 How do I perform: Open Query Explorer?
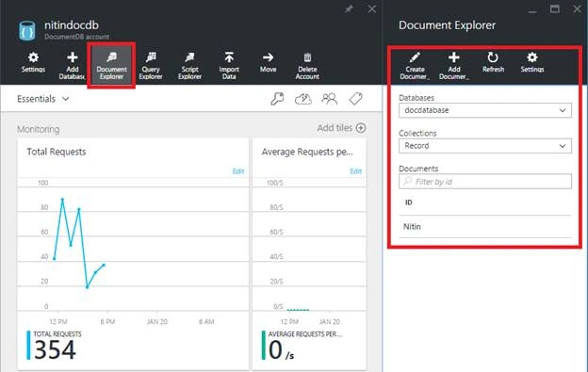point(151,65)
